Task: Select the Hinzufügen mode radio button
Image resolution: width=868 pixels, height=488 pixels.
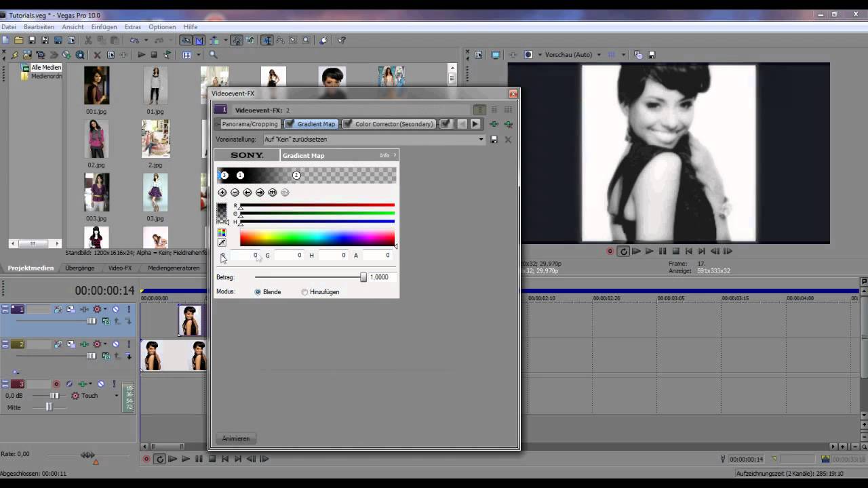Action: tap(304, 292)
